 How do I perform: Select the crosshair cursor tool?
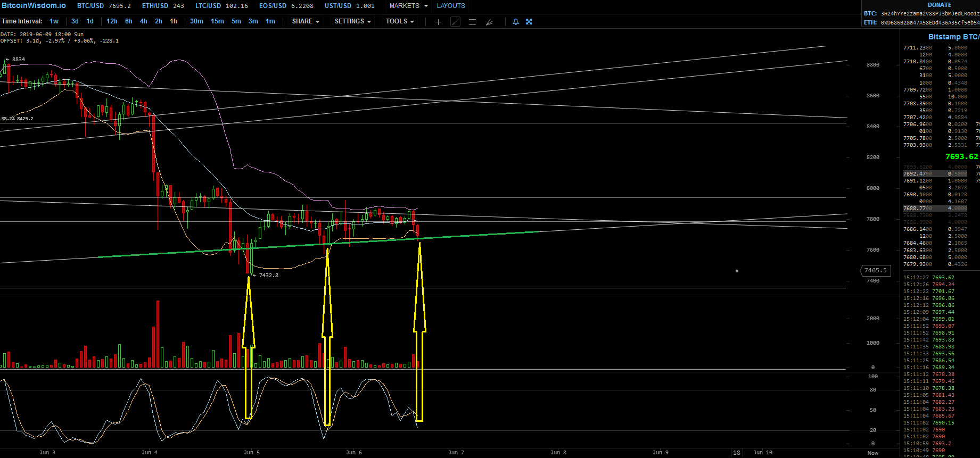[438, 22]
